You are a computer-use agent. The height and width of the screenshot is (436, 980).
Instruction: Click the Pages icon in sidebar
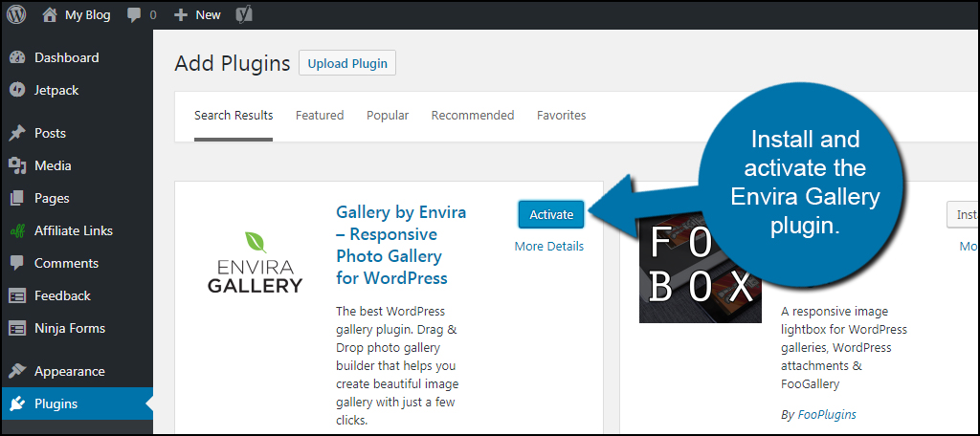click(17, 198)
